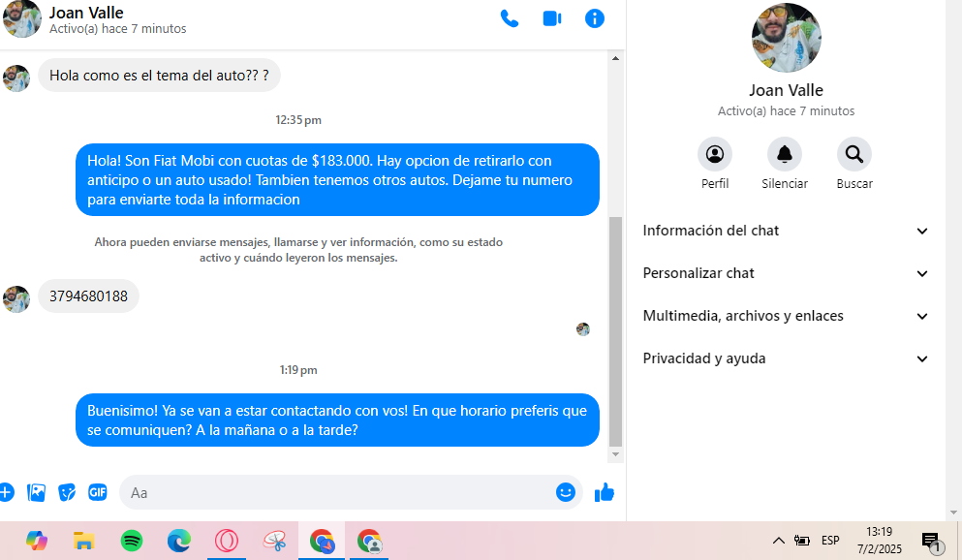The image size is (962, 560).
Task: Expand Privacidad y ayuda section
Action: tap(786, 358)
